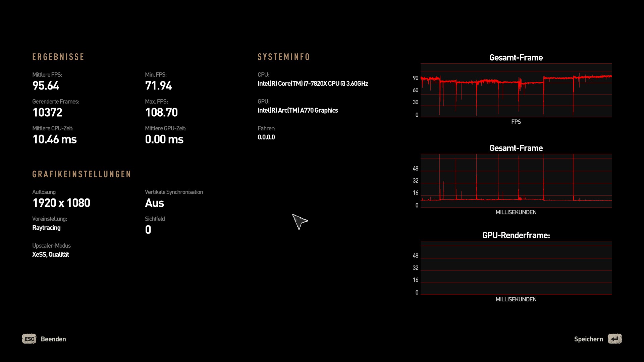Click the Vertikale Synchronisation value Aus

[x=154, y=203]
